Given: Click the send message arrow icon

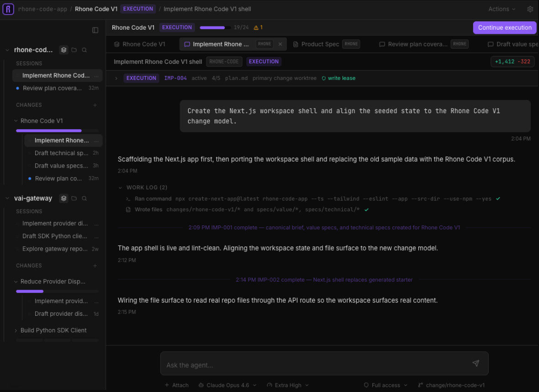Looking at the screenshot, I should point(476,363).
